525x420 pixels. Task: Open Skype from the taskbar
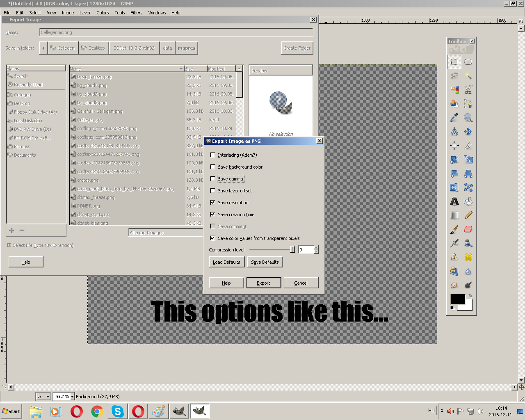click(x=118, y=411)
